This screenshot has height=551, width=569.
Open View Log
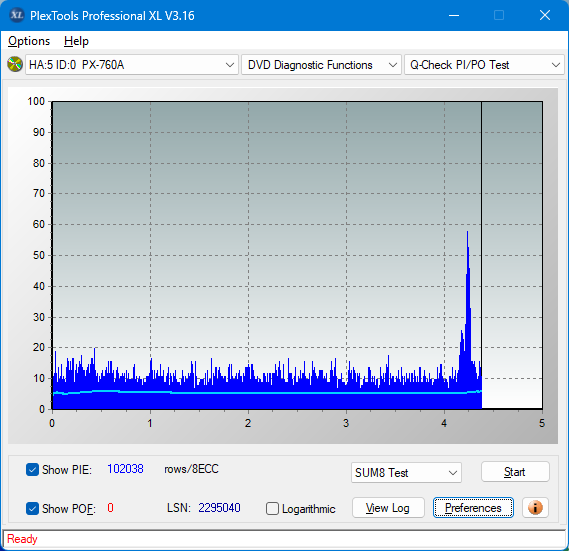coord(388,507)
